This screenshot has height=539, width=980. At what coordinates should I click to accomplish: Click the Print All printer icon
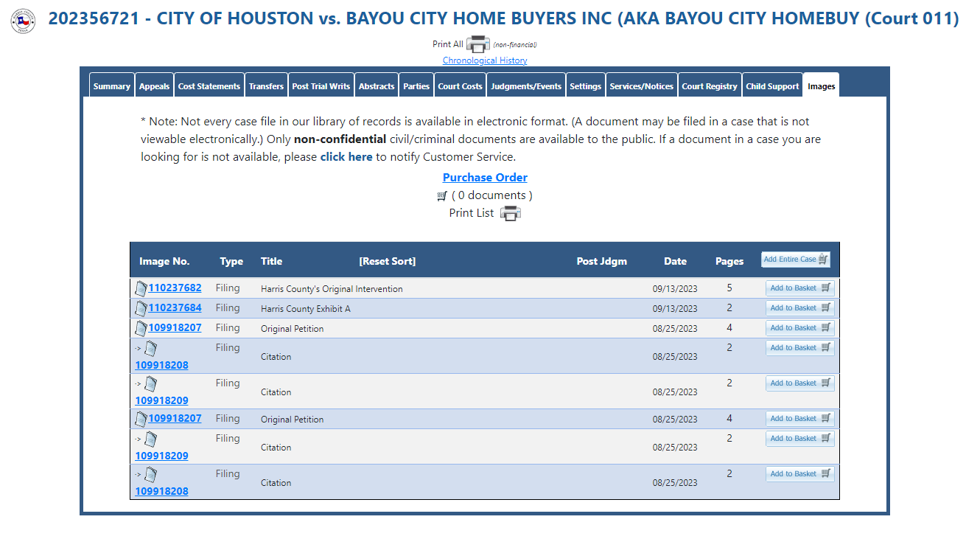478,44
